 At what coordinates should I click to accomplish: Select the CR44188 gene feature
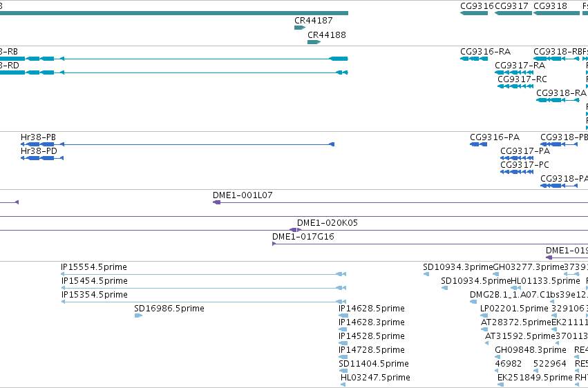[314, 42]
